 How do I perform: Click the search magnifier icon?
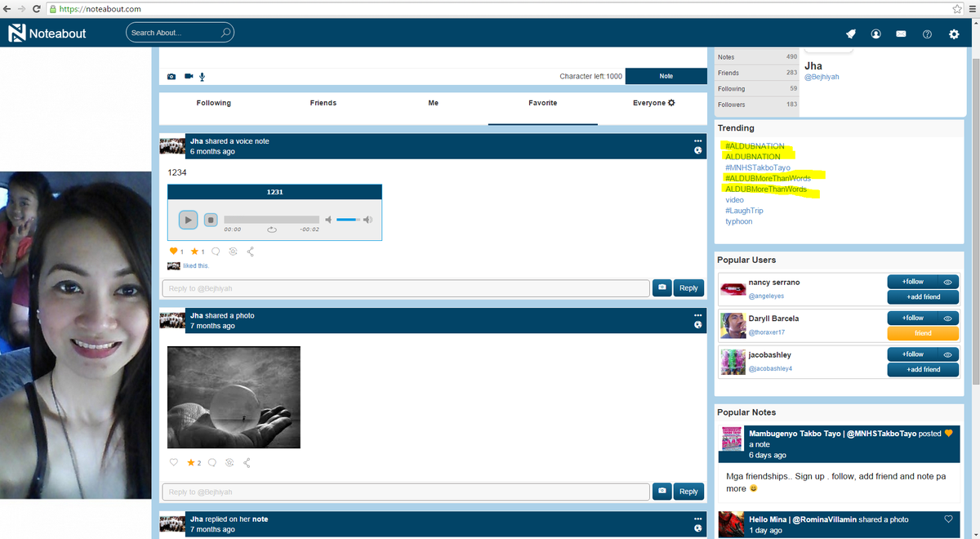click(225, 33)
